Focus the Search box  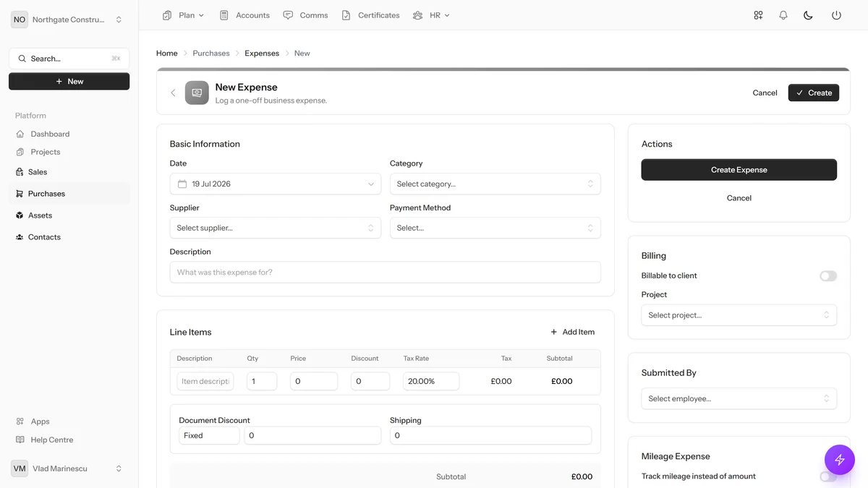(69, 59)
